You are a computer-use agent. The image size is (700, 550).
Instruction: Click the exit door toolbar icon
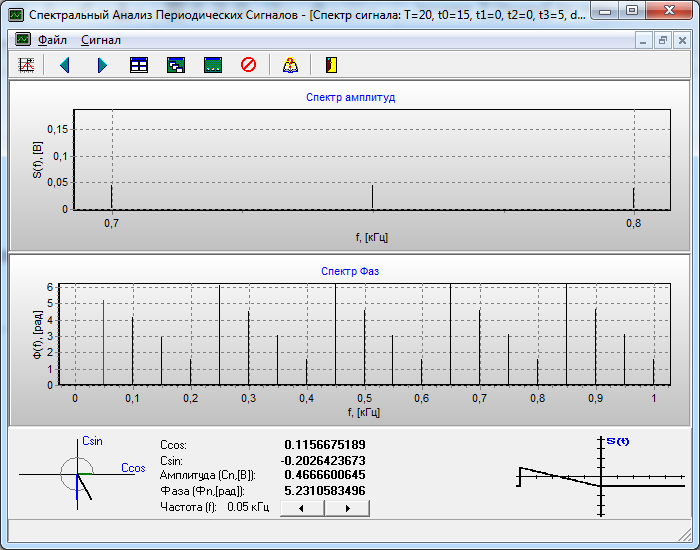pos(331,65)
